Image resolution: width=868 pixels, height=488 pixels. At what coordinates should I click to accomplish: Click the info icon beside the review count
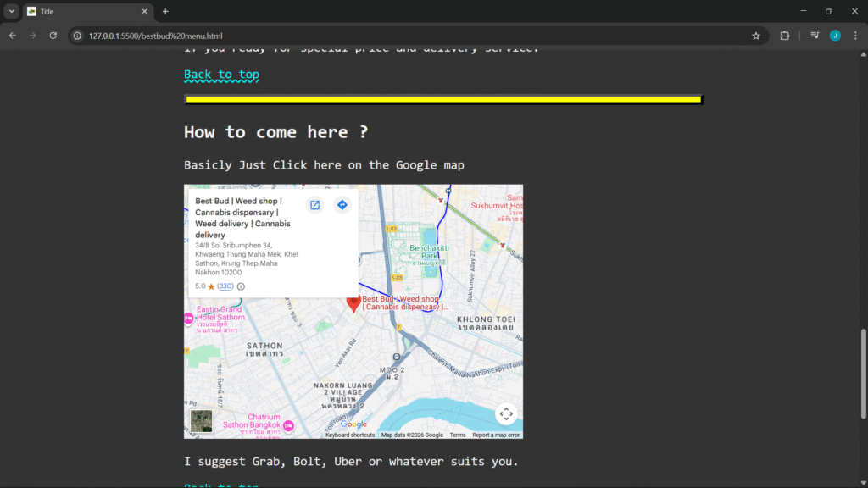tap(241, 286)
